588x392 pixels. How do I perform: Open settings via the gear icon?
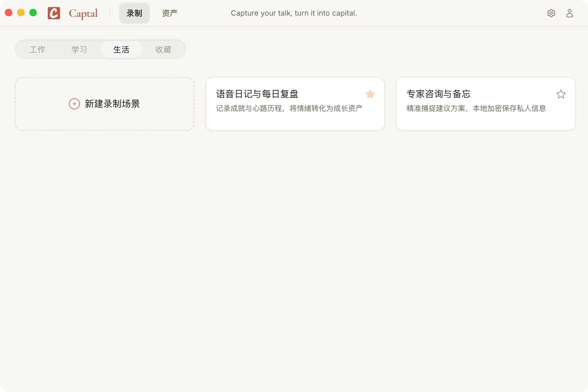[551, 13]
